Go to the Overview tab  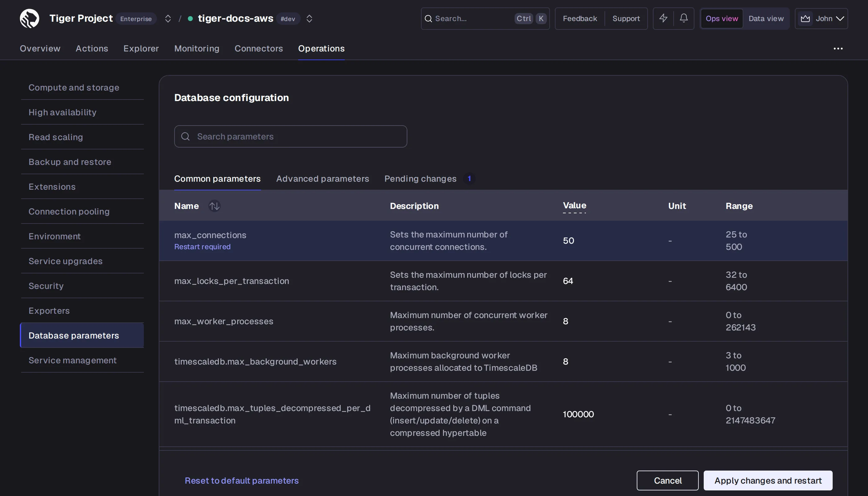tap(40, 48)
